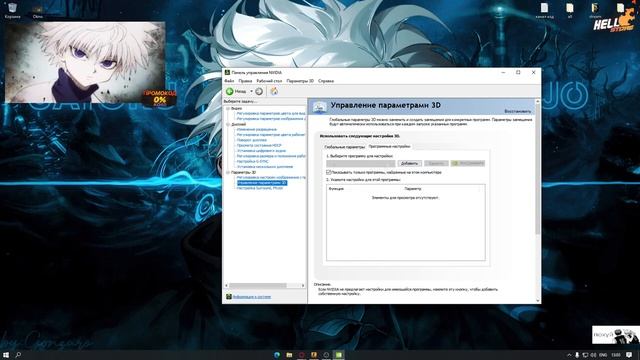The image size is (640, 360).
Task: Click the microphone icon in system tray
Action: point(577,355)
